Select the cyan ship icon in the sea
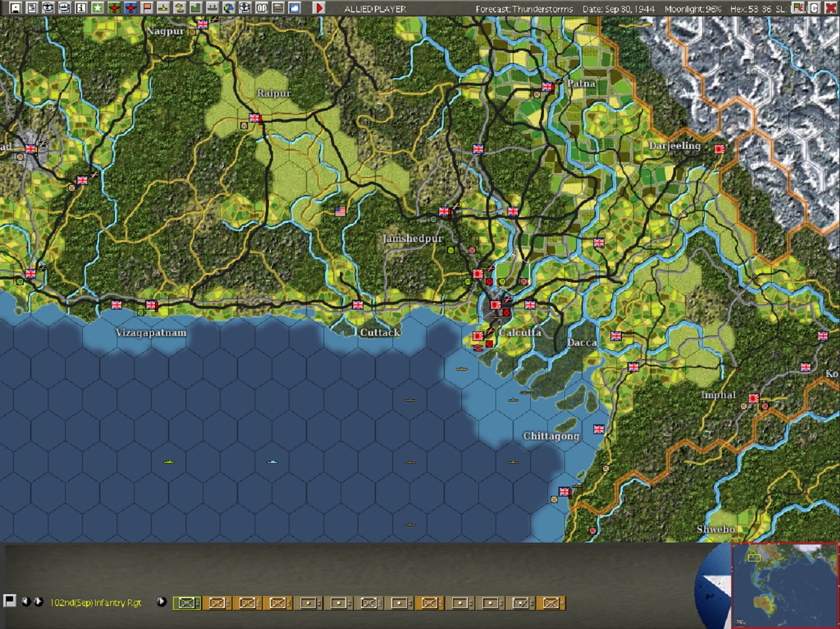This screenshot has height=629, width=840. pos(273,462)
